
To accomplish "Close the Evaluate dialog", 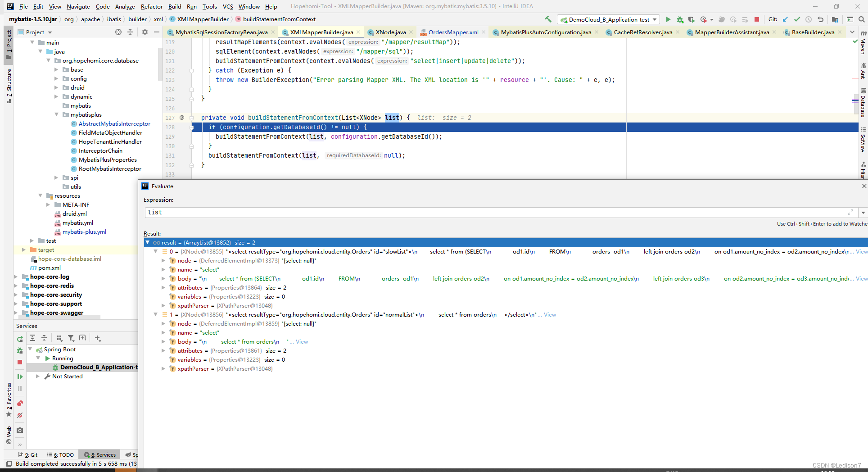I will [x=864, y=186].
